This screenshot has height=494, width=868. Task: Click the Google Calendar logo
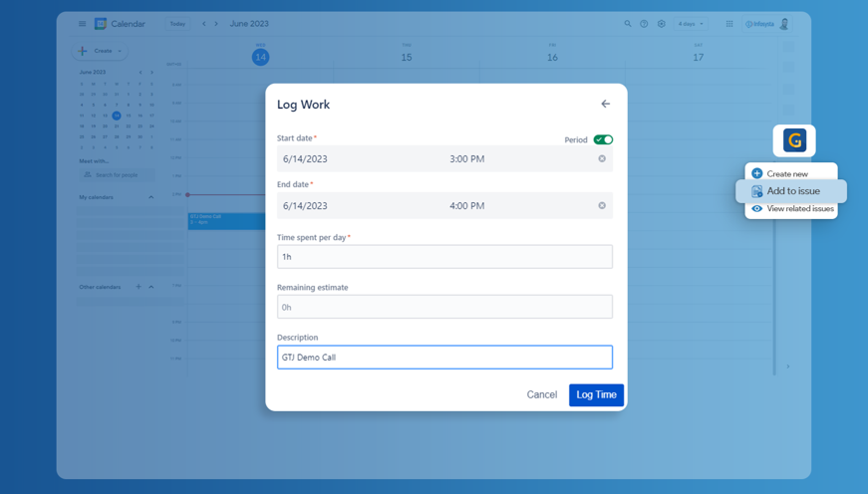(101, 24)
